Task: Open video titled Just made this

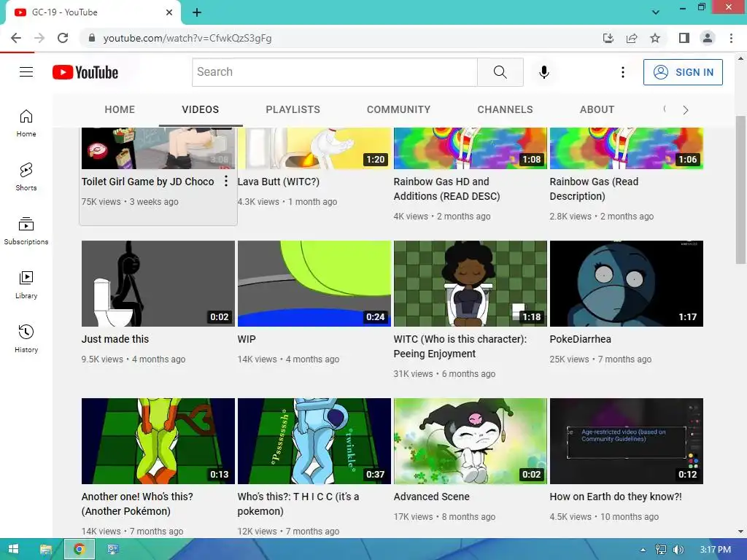Action: (115, 339)
